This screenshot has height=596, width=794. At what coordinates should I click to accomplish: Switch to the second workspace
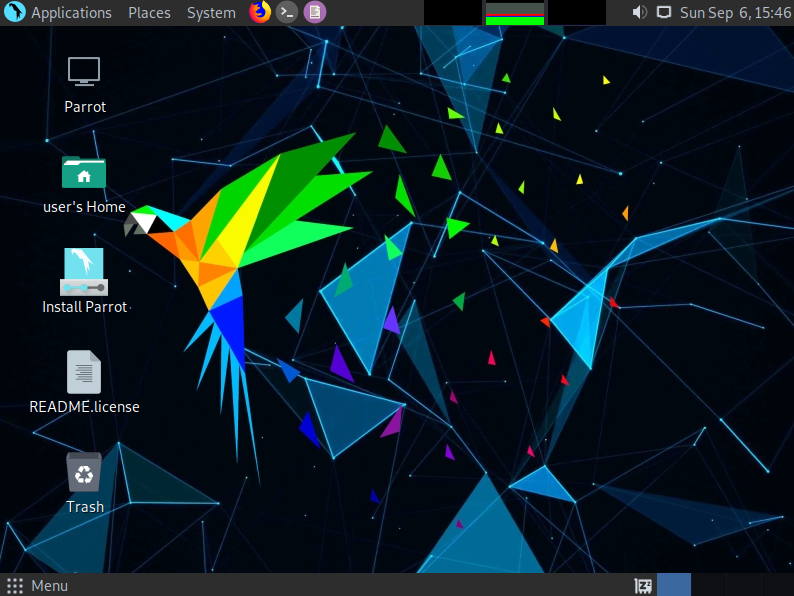coord(708,584)
